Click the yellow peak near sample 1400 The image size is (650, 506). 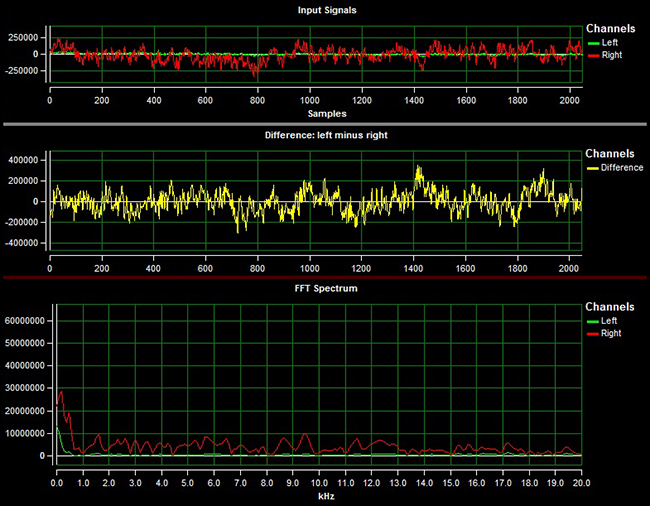point(419,170)
